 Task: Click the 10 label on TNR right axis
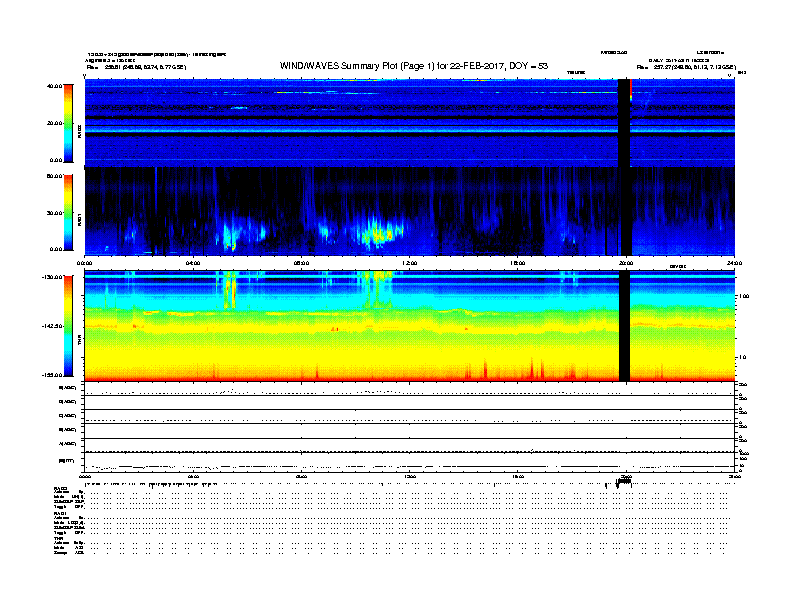coord(742,358)
